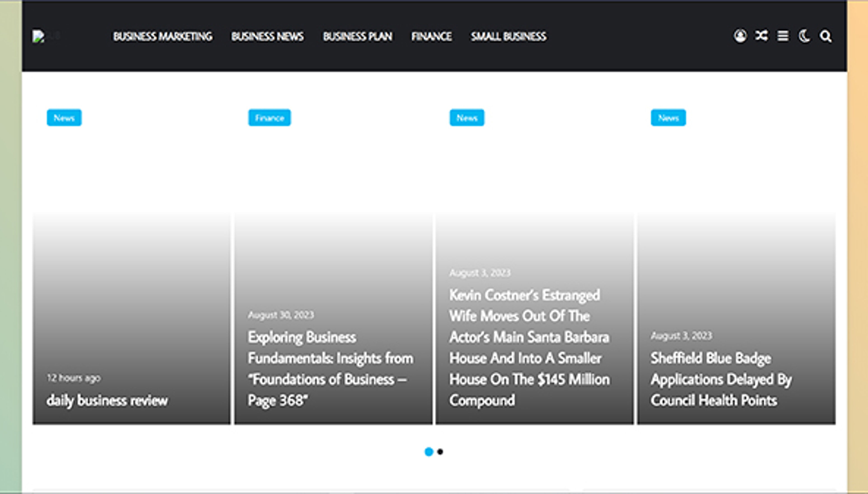Click the shuffle random post icon

(761, 36)
